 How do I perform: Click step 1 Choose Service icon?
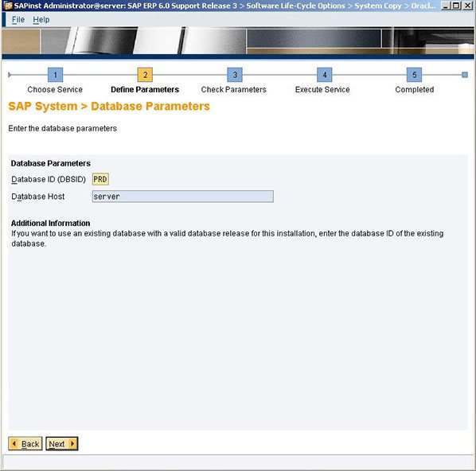click(x=55, y=75)
